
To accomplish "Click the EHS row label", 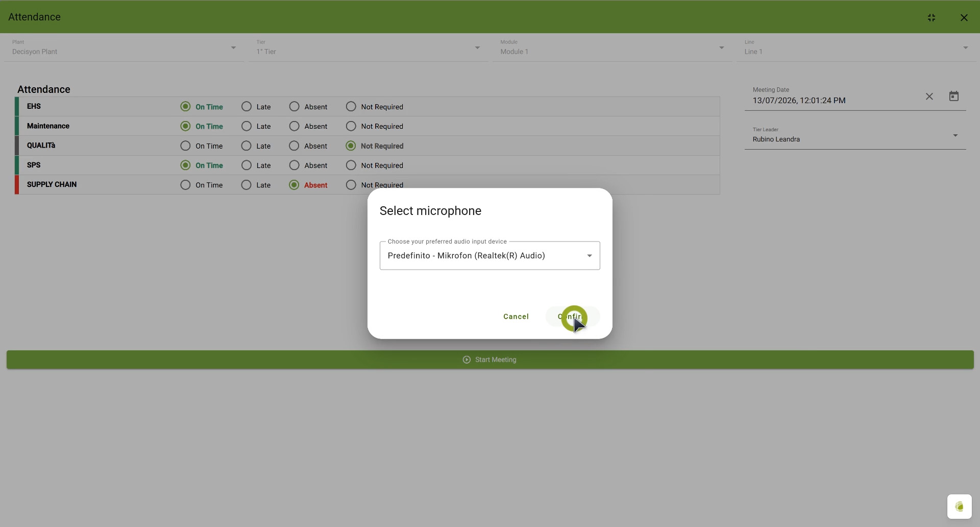I will click(34, 106).
